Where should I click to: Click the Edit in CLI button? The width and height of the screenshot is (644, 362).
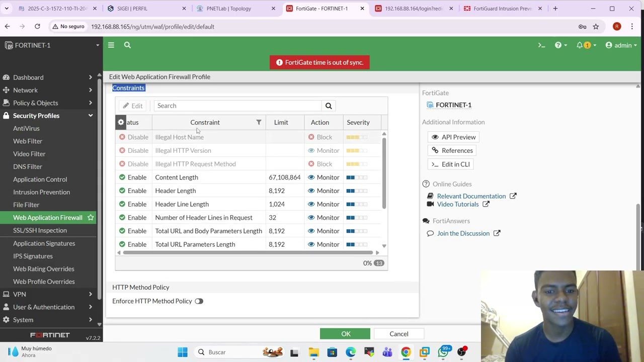click(451, 164)
